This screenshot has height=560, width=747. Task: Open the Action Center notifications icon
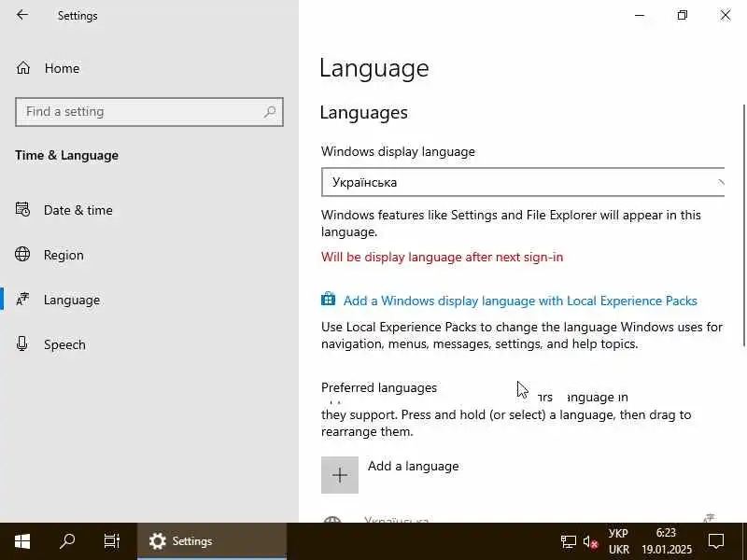click(716, 541)
